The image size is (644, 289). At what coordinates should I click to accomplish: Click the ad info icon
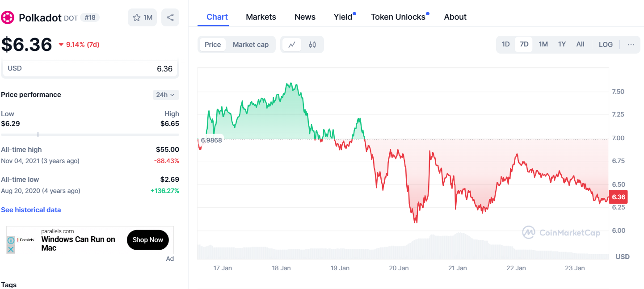click(x=11, y=240)
